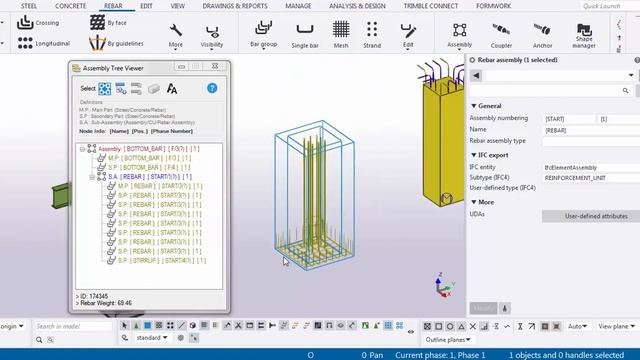Screen dimensions: 640x360
Task: Open the View plane dropdown
Action: [x=616, y=326]
